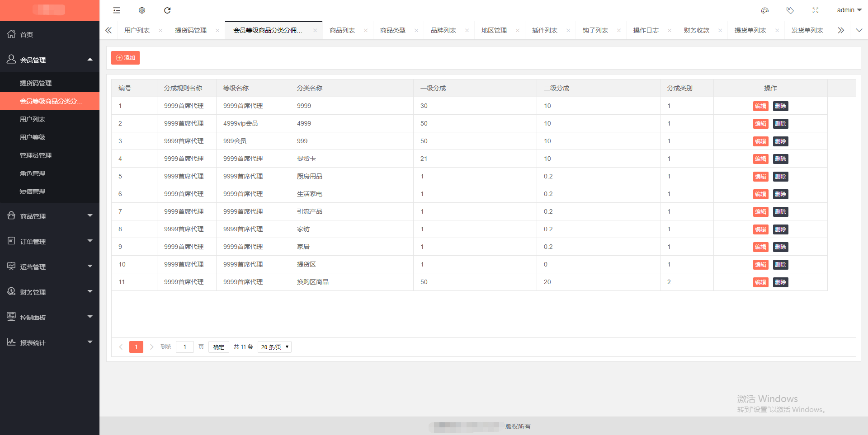
Task: Expand 运营管理 sidebar section
Action: tap(50, 267)
